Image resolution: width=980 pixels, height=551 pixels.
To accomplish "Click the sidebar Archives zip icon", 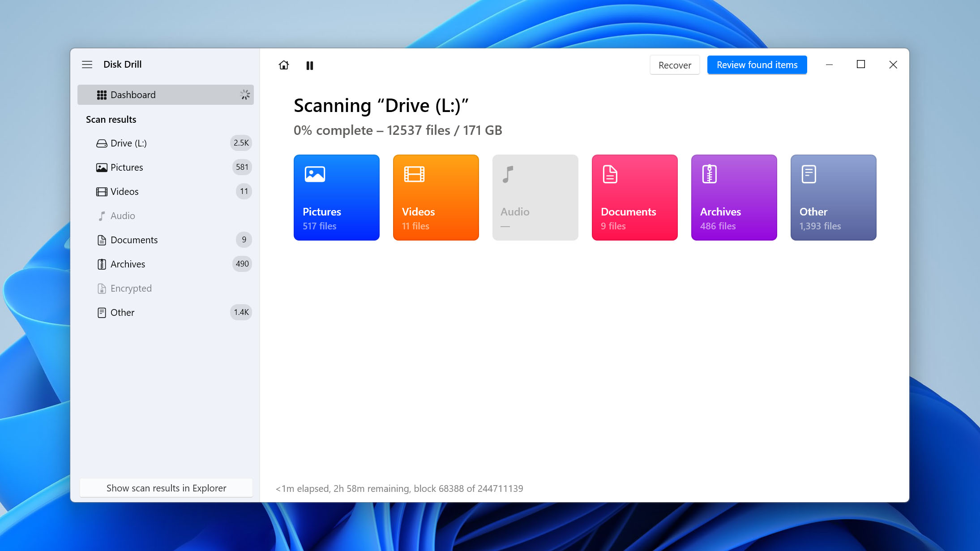I will coord(102,264).
